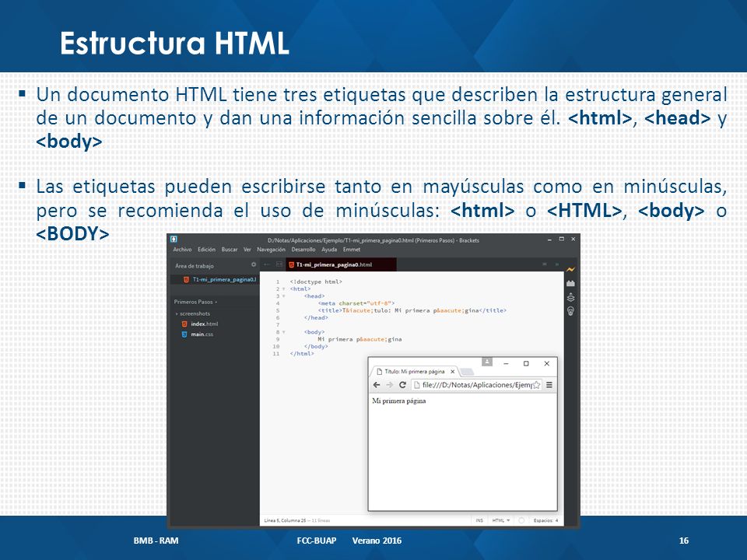Toggle the INS insert mode indicator
The width and height of the screenshot is (747, 560).
(479, 520)
